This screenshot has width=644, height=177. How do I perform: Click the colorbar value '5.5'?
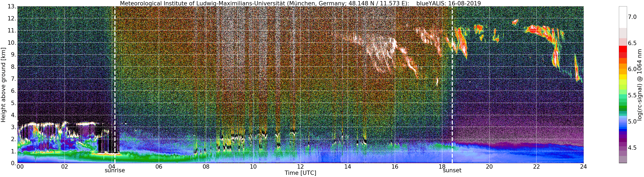632,95
